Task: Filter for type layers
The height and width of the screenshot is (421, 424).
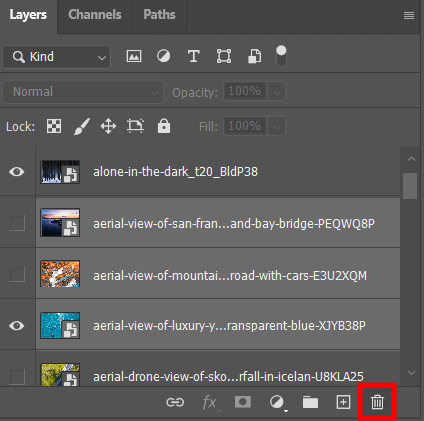Action: click(x=194, y=56)
